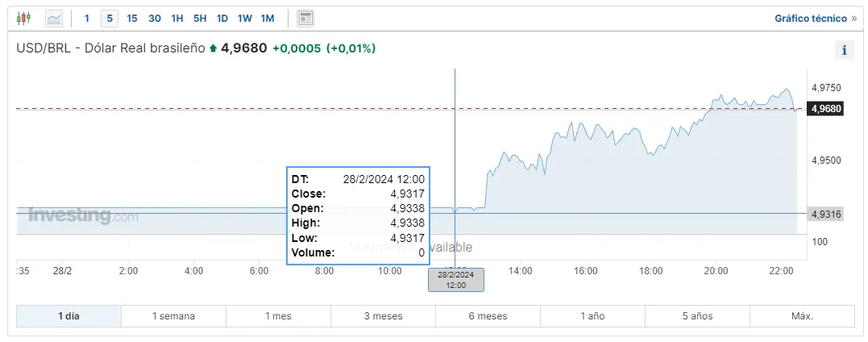Screen dimensions: 868x342
Task: Choose the 1D interval
Action: [x=222, y=19]
